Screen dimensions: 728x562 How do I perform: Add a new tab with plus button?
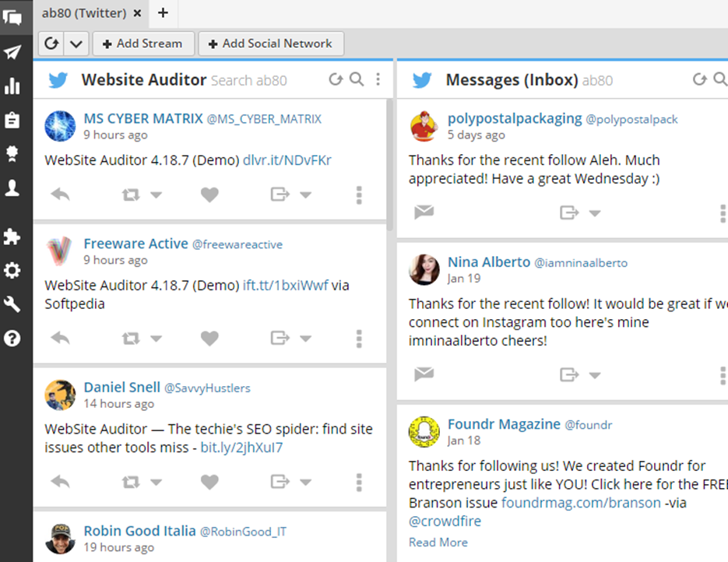163,12
